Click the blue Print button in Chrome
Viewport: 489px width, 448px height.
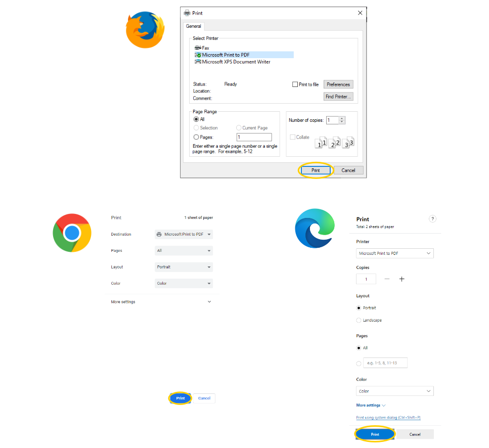(180, 398)
